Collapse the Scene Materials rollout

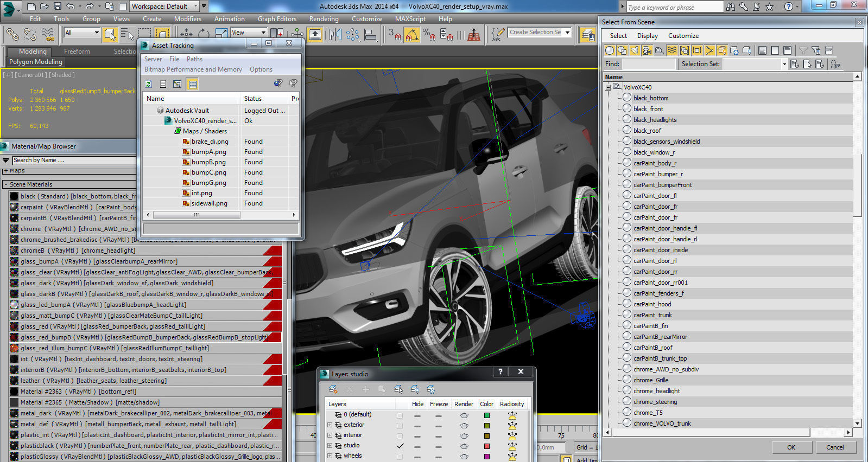[6, 184]
